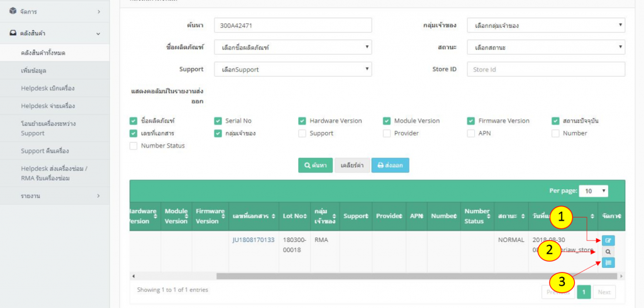
Task: Enable the APN column checkbox
Action: 470,133
